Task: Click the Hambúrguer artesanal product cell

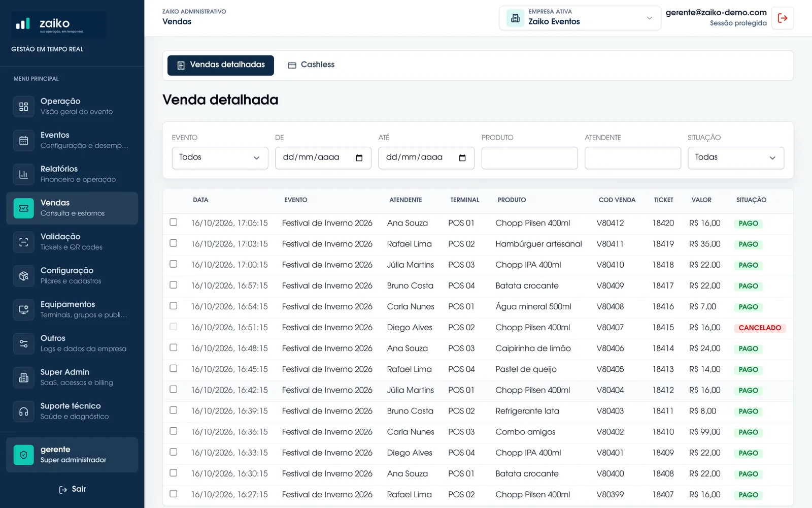Action: click(538, 244)
